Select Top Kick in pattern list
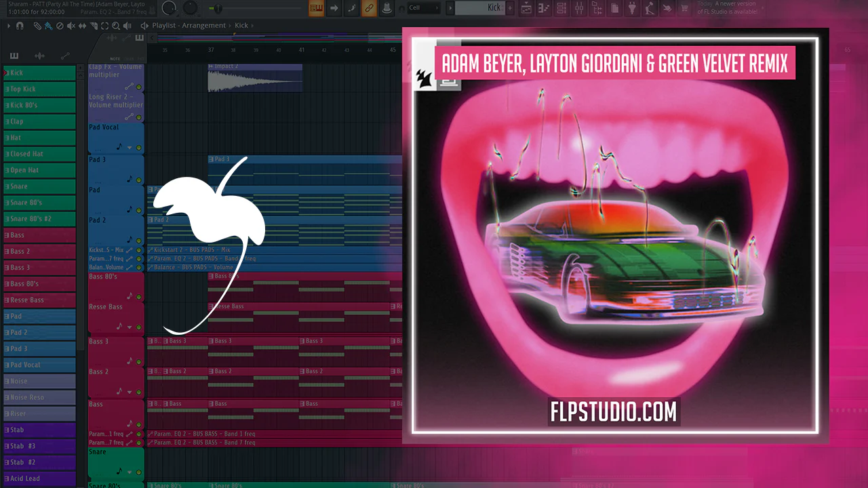 (x=39, y=89)
